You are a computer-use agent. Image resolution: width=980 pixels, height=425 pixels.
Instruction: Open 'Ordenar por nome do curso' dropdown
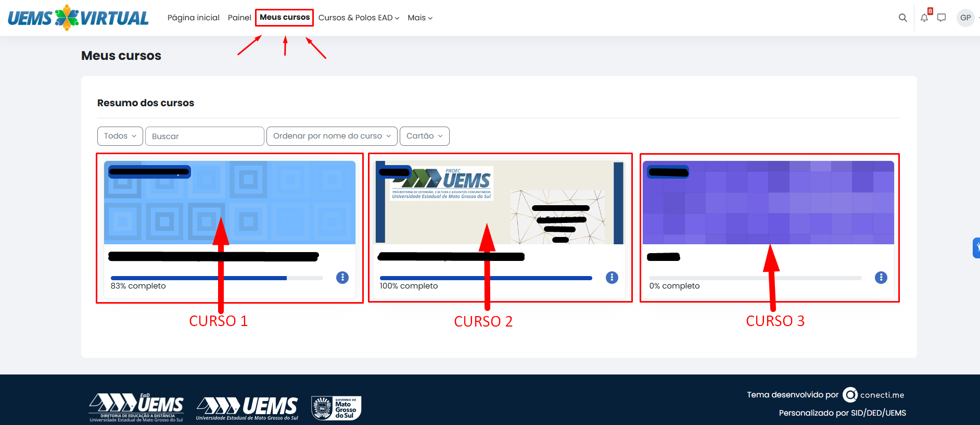(x=332, y=136)
